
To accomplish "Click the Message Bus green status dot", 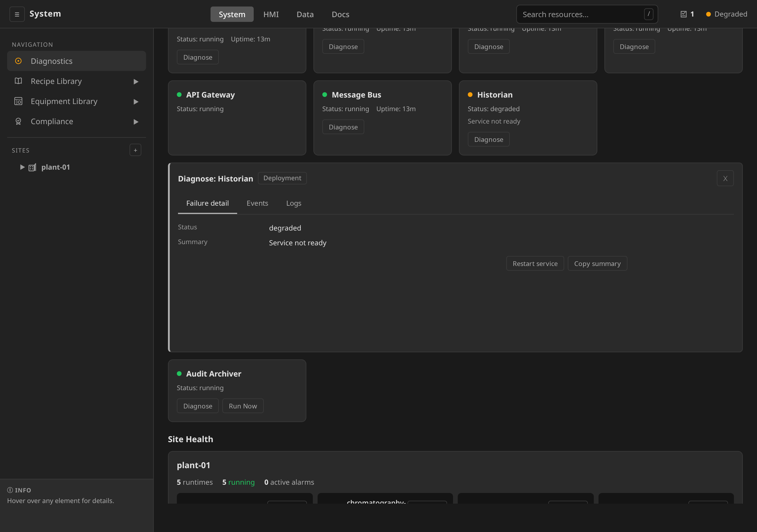I will click(x=325, y=95).
